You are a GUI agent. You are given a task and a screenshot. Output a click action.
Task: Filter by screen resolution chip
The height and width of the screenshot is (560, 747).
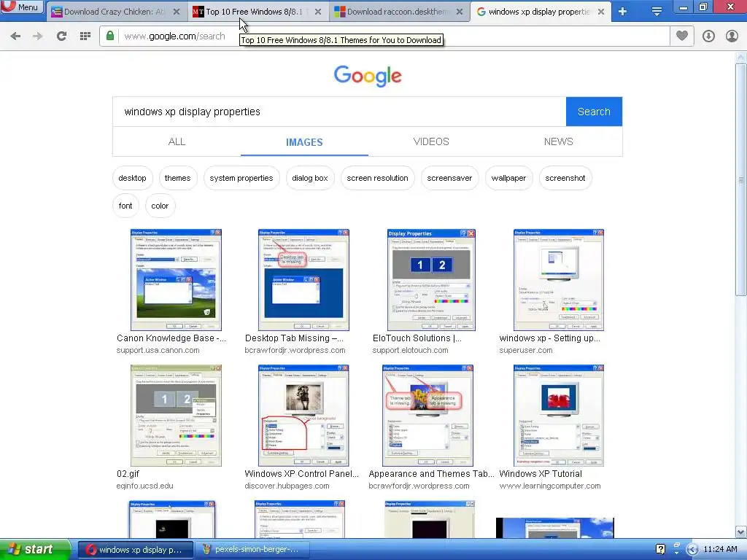click(x=377, y=178)
